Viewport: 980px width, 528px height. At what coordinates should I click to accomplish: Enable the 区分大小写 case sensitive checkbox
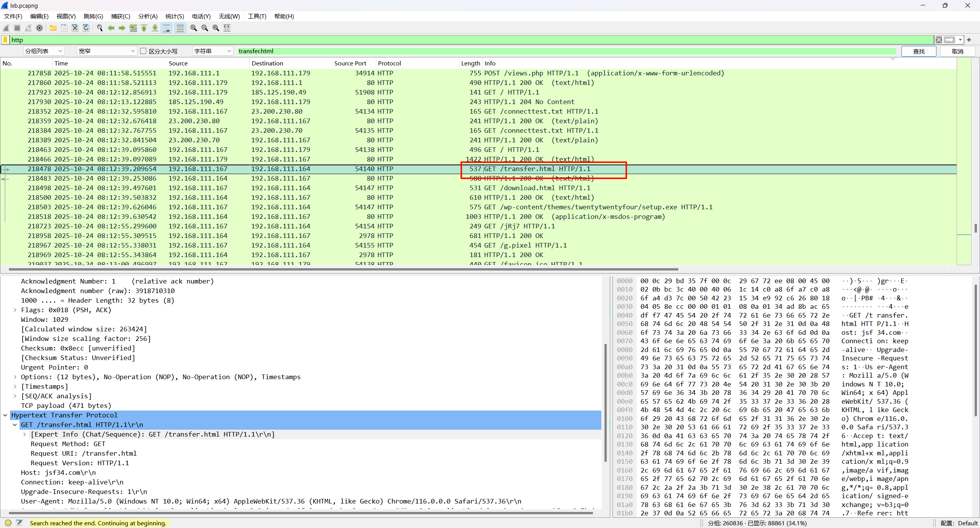coord(144,51)
